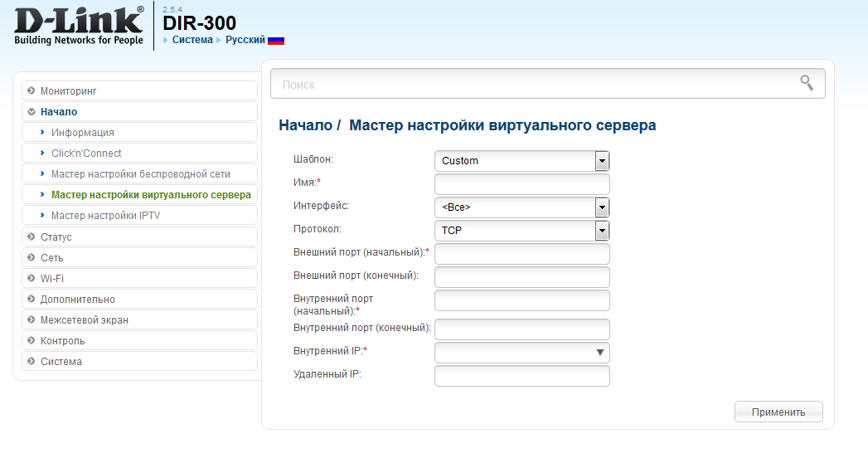Focus the Внутренний порт (конечный) field

(x=522, y=329)
